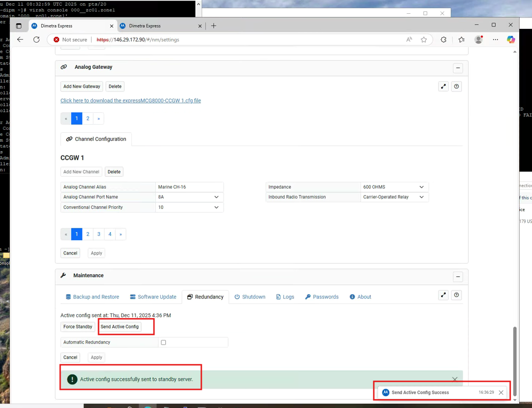The height and width of the screenshot is (408, 532).
Task: Select gateway page 1
Action: [x=77, y=118]
